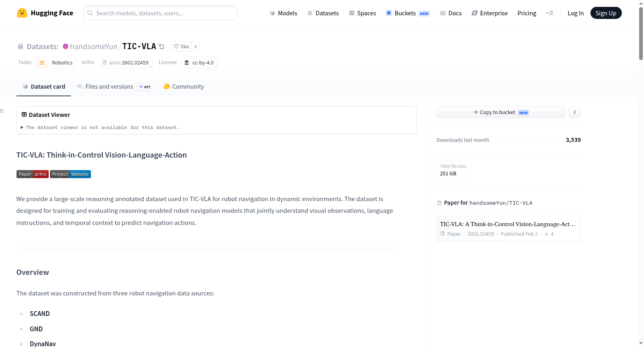This screenshot has width=644, height=347.
Task: Open the Models navigation link
Action: [283, 13]
